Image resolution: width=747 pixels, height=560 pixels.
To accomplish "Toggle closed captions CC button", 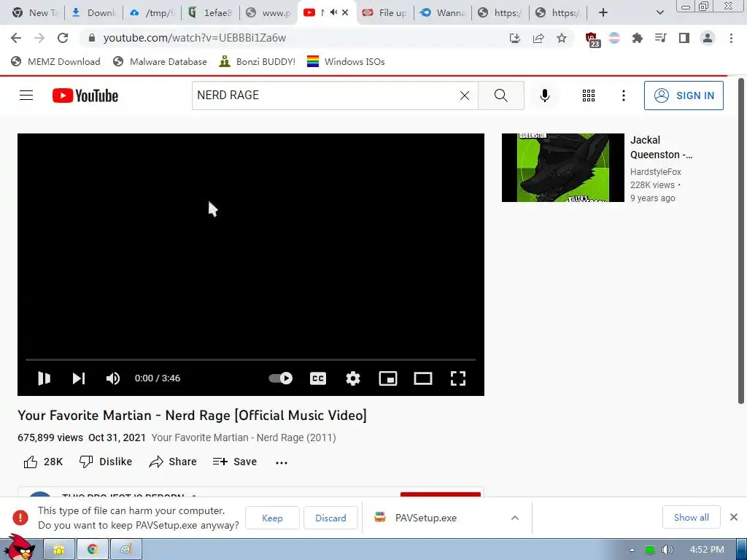I will 318,378.
